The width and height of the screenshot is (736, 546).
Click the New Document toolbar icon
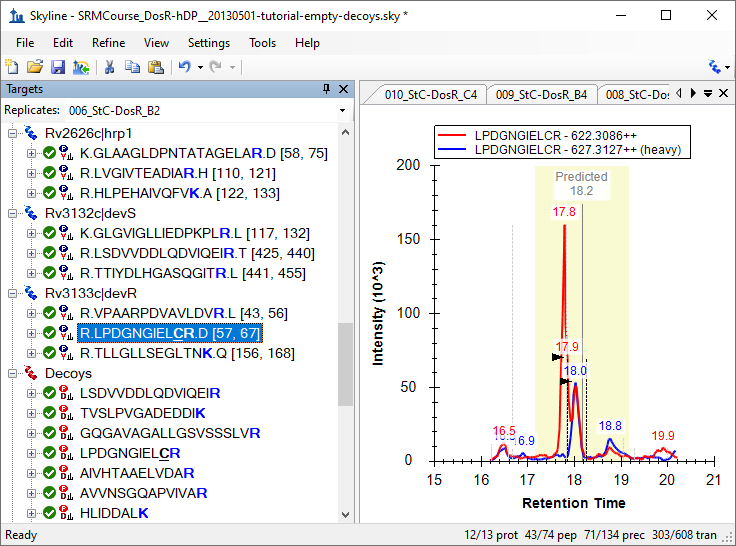pos(12,67)
